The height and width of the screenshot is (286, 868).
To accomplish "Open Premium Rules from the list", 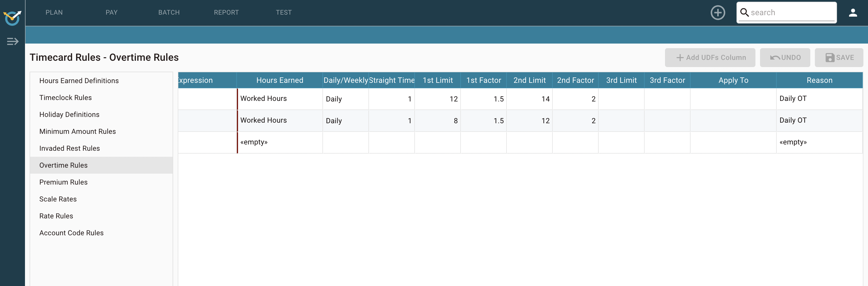I will (63, 182).
